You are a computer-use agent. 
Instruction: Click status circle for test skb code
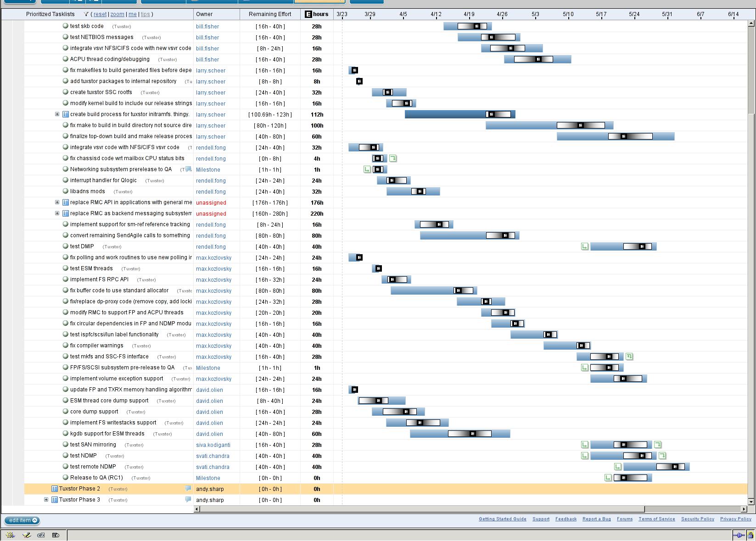65,26
